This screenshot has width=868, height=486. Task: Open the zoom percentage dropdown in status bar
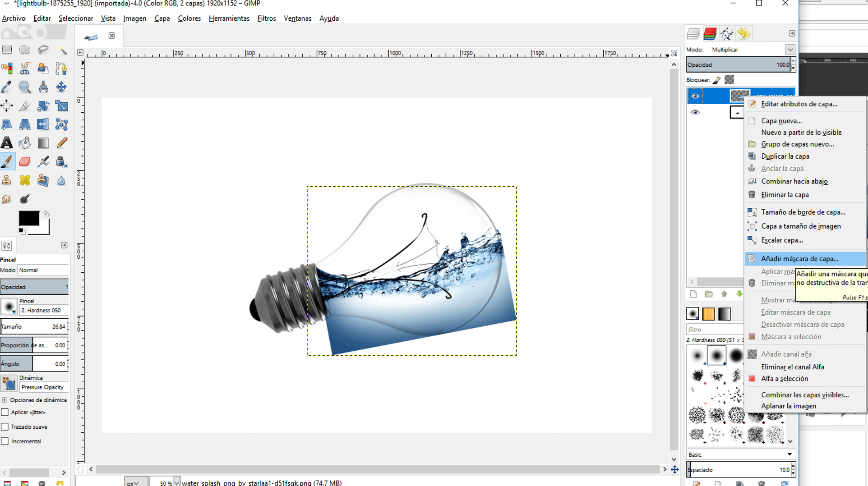point(177,483)
